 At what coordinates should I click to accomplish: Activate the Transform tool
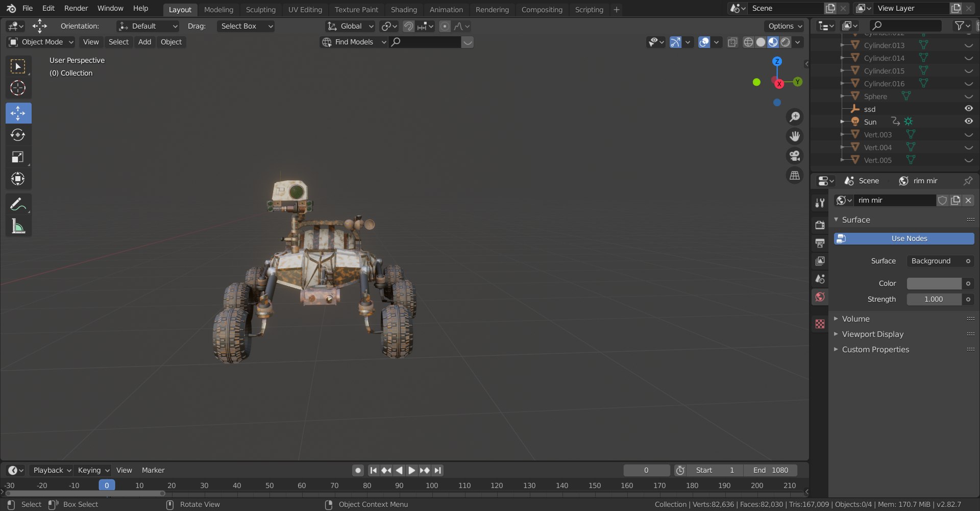[18, 179]
